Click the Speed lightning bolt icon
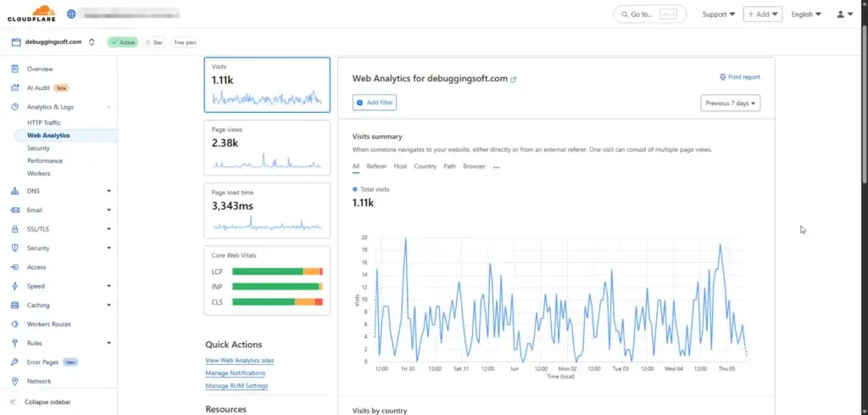 coord(15,286)
